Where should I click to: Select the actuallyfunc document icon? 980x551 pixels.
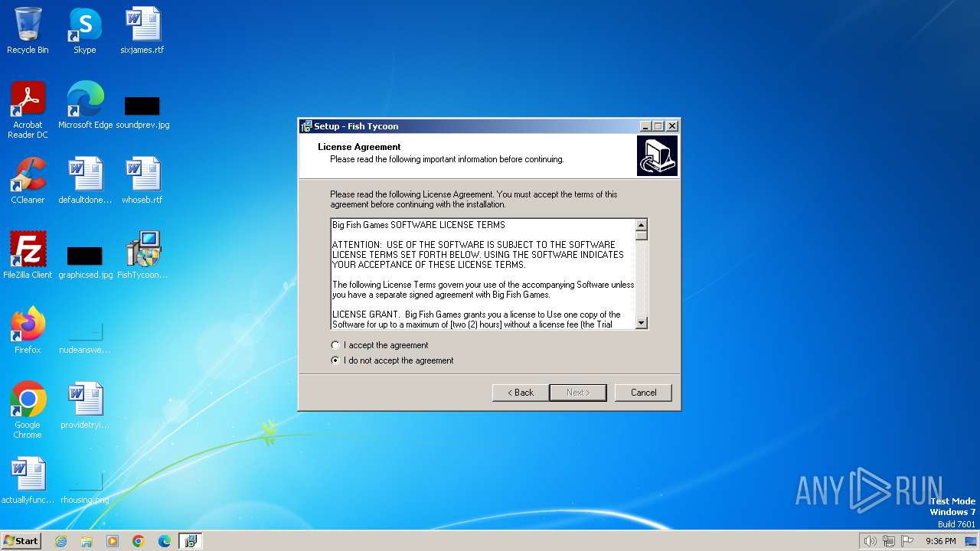coord(28,481)
